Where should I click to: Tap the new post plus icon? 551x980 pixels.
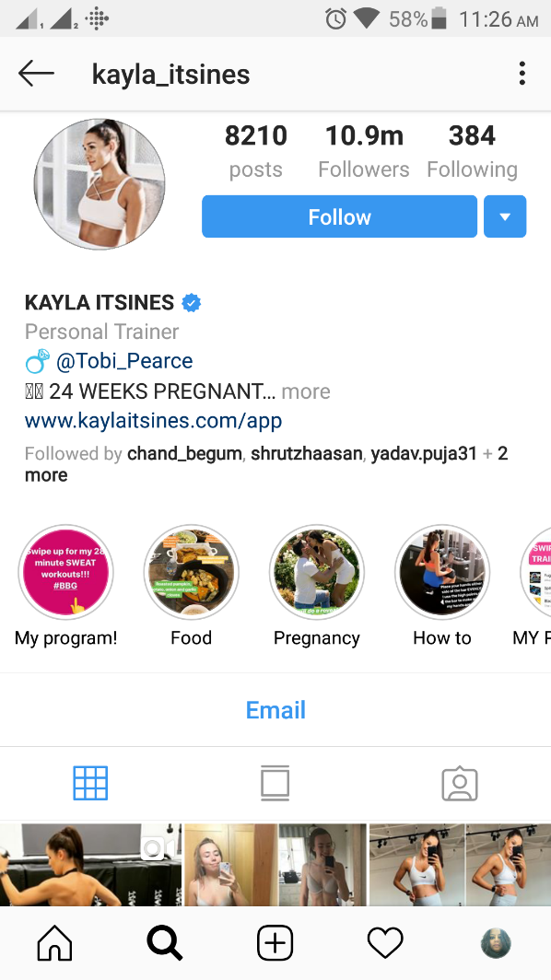click(x=275, y=942)
